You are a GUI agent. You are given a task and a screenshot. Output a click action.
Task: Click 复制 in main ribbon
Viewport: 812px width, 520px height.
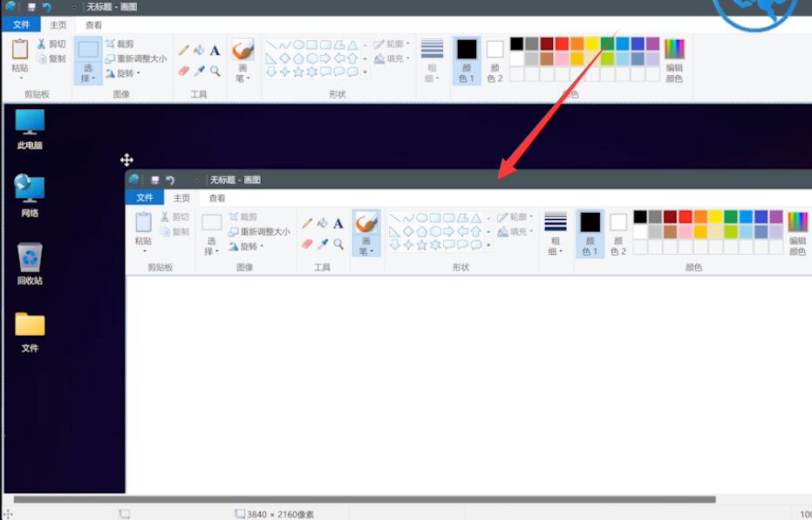pyautogui.click(x=51, y=58)
